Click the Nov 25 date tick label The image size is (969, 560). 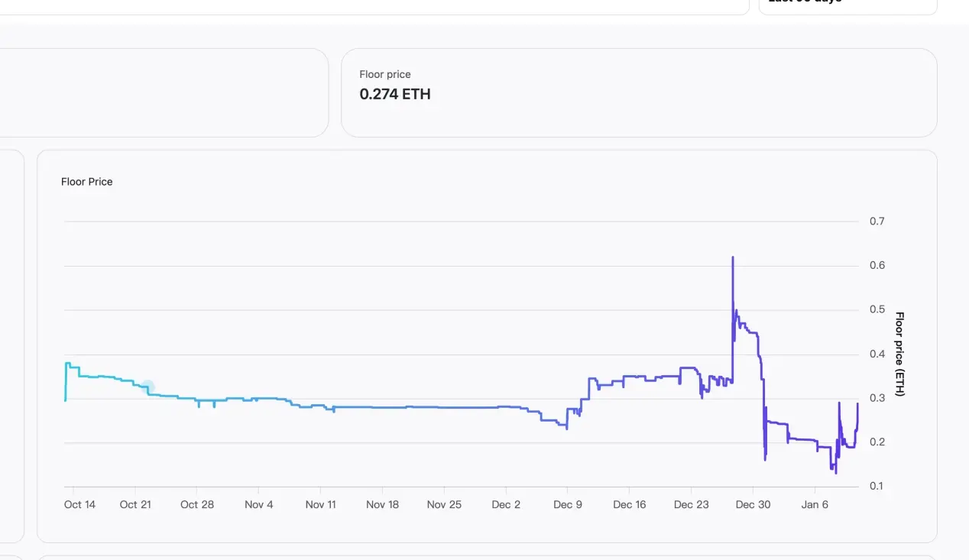pyautogui.click(x=444, y=504)
